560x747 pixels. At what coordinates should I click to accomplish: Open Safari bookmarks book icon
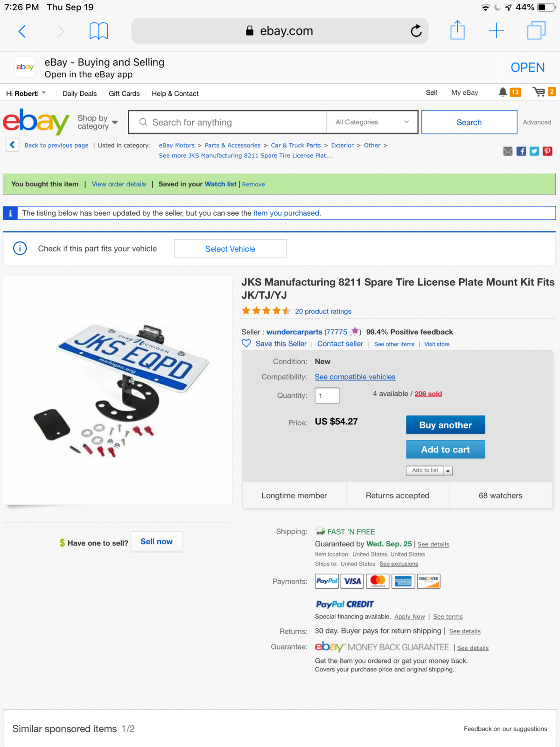[x=98, y=31]
